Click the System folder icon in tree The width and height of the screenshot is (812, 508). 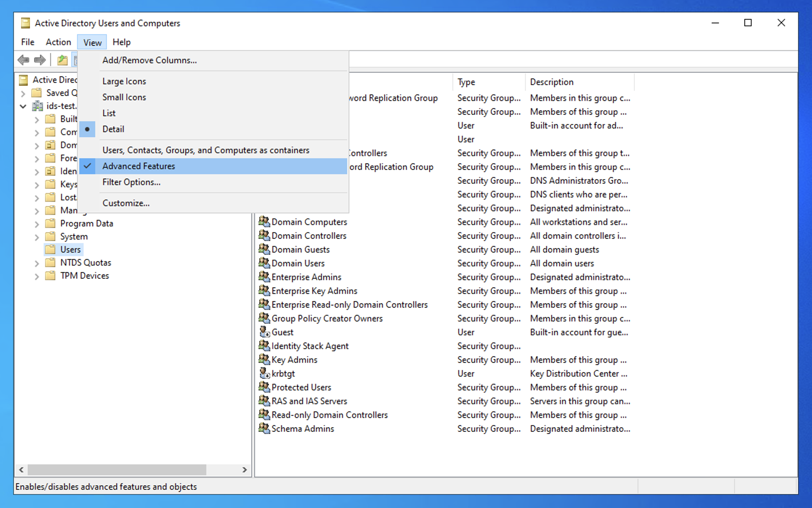(x=50, y=236)
